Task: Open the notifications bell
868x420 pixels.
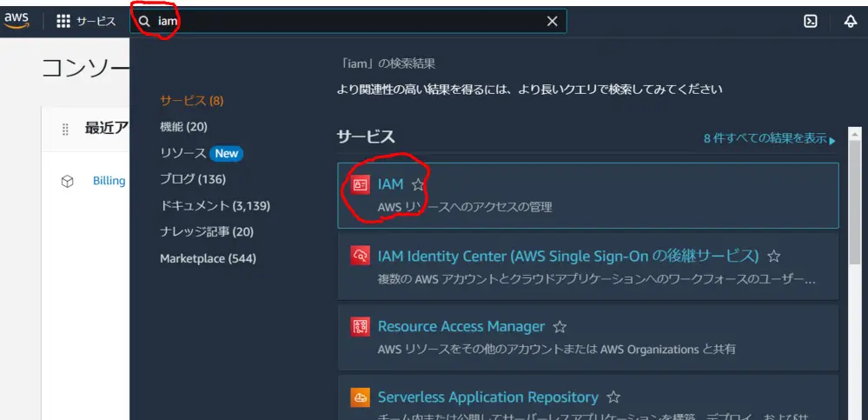Action: click(851, 21)
